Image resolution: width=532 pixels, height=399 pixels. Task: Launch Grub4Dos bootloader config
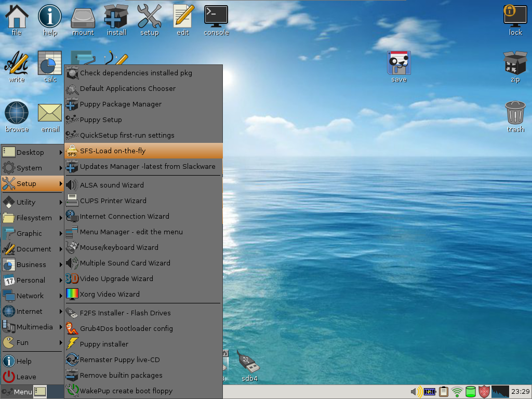[x=143, y=329]
